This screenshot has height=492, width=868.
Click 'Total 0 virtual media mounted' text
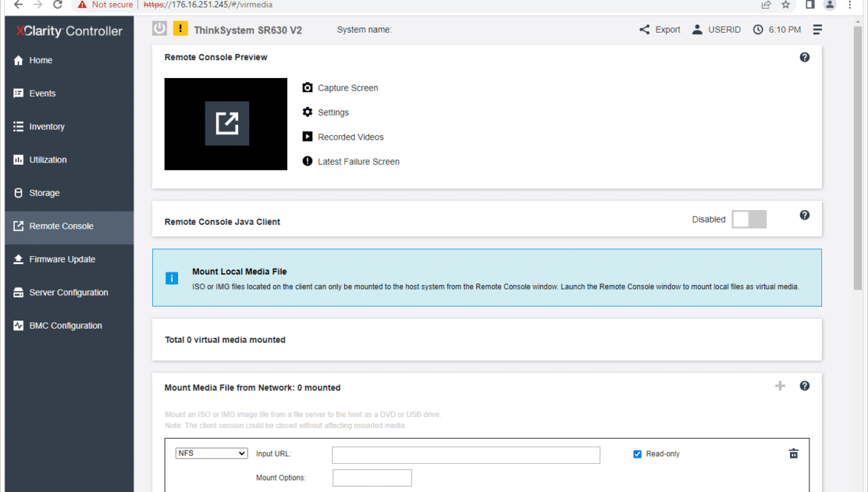[226, 340]
